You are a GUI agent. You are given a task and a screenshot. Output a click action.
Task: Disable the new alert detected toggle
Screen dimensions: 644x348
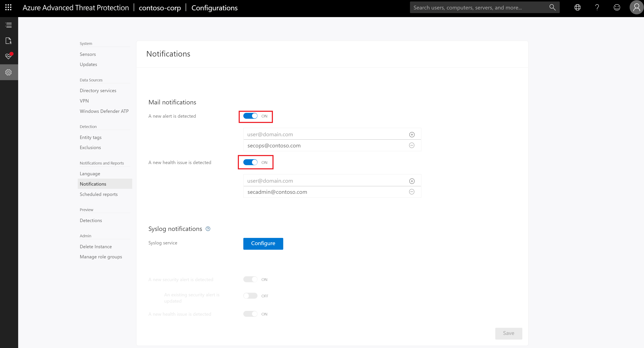[250, 116]
